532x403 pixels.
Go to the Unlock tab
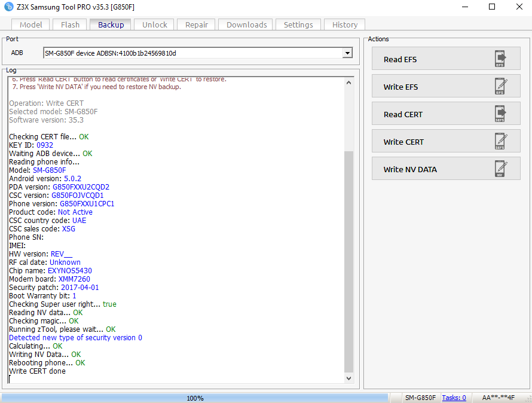tap(154, 25)
